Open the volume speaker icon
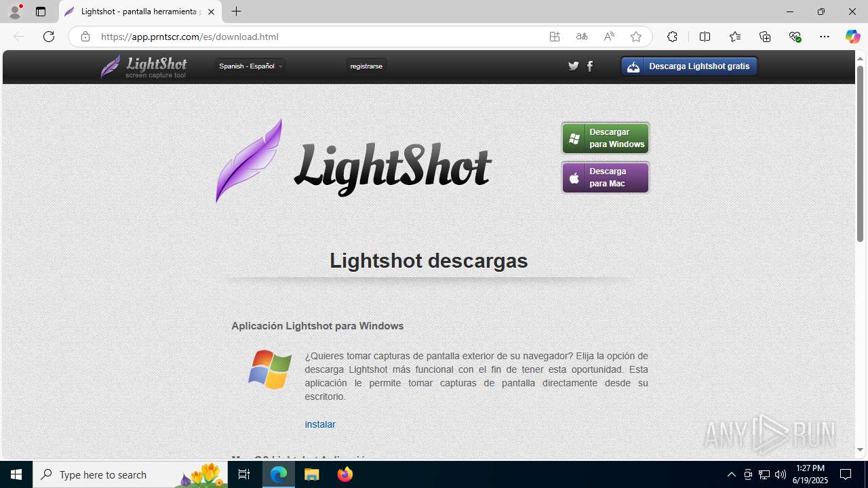Viewport: 868px width, 488px height. pos(781,474)
